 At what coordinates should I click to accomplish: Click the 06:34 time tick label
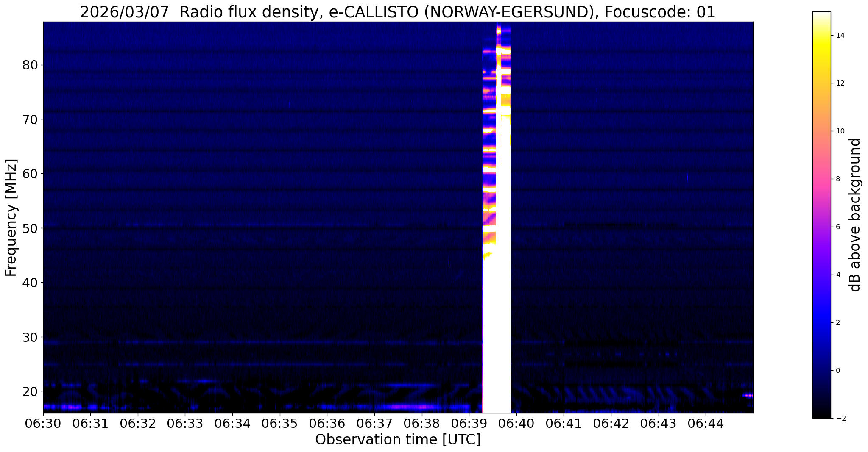point(232,423)
